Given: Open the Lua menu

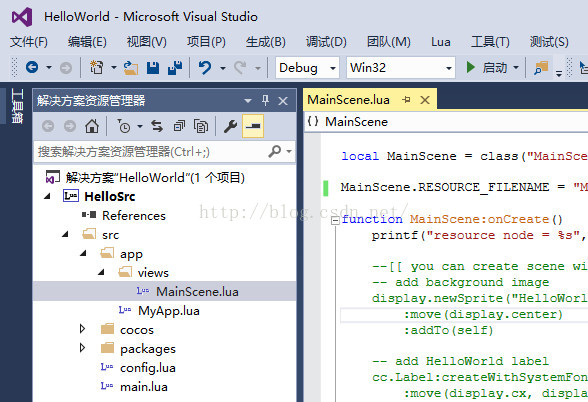Looking at the screenshot, I should pyautogui.click(x=441, y=42).
